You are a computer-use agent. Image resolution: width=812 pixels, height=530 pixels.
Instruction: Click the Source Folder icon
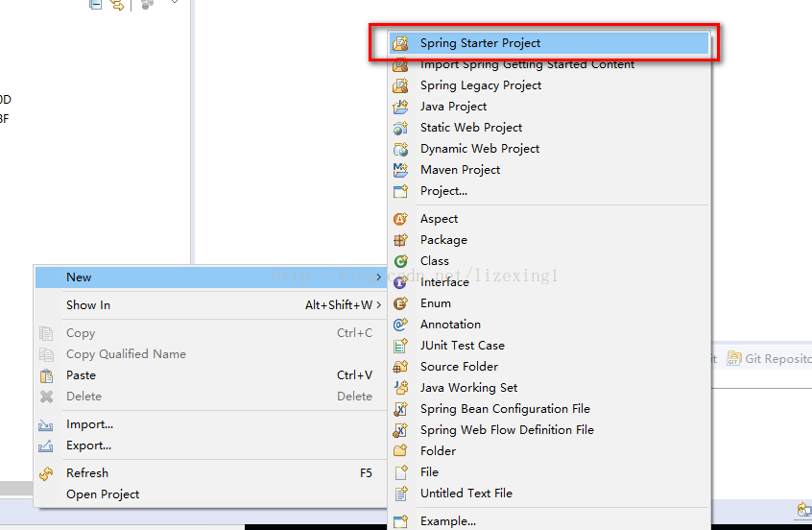400,367
